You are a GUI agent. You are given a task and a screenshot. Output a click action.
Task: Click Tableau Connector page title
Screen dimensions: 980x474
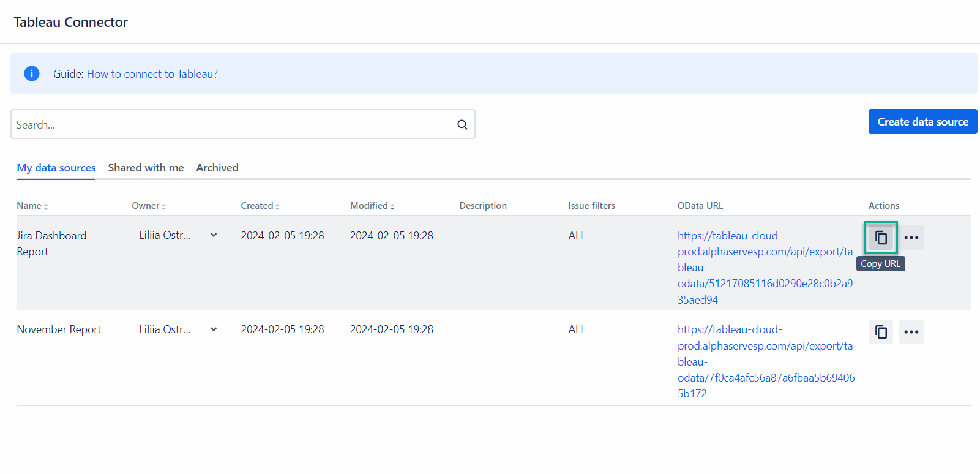coord(71,22)
